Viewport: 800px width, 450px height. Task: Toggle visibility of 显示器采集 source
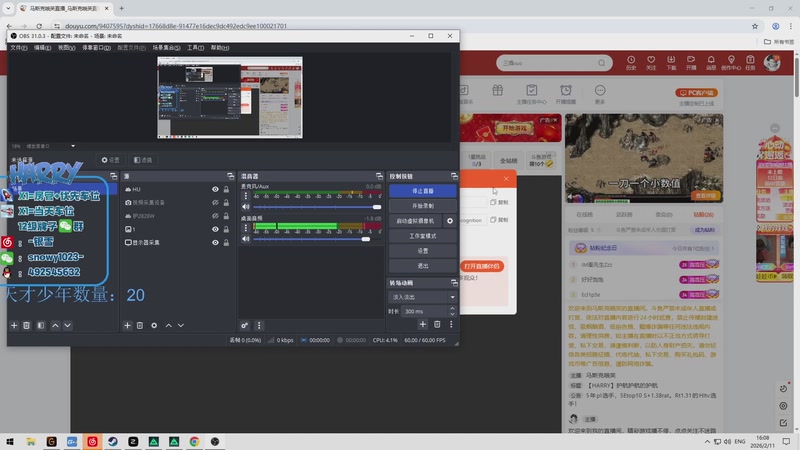point(215,242)
